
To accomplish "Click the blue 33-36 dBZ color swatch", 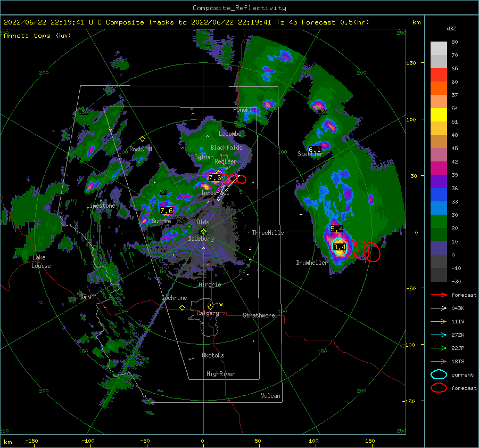I will coord(439,195).
